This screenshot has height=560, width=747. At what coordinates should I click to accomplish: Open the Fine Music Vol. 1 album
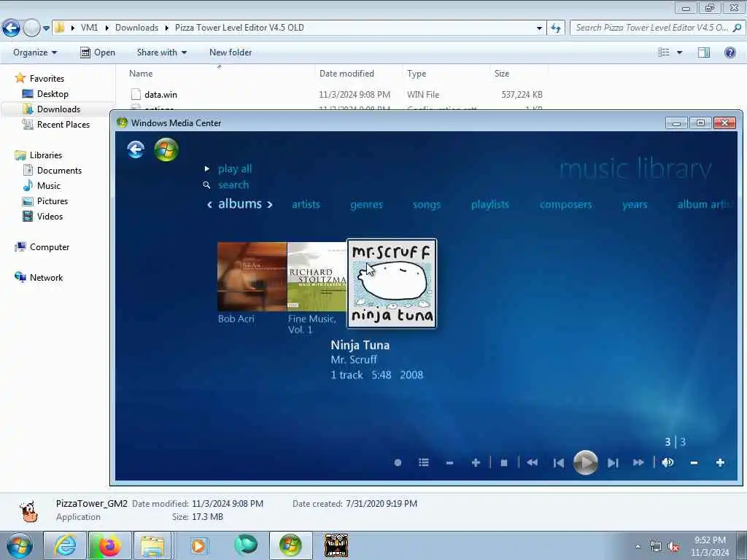coord(317,276)
